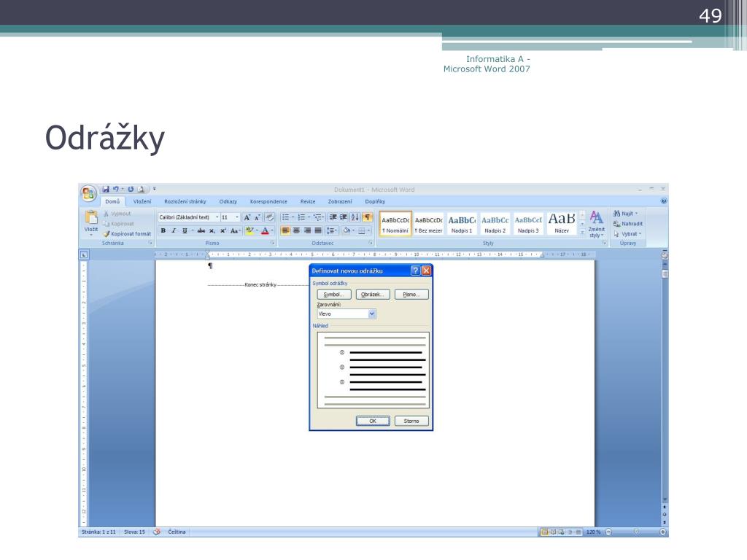747x560 pixels.
Task: Click the zoom slider handle
Action: pos(636,532)
